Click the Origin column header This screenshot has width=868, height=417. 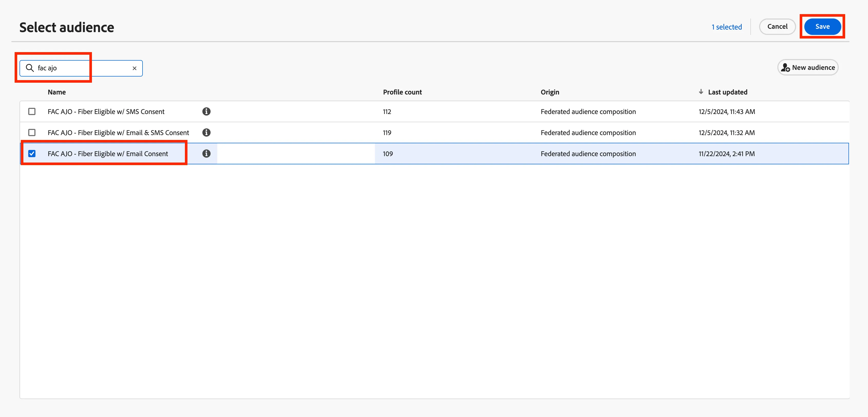click(550, 92)
